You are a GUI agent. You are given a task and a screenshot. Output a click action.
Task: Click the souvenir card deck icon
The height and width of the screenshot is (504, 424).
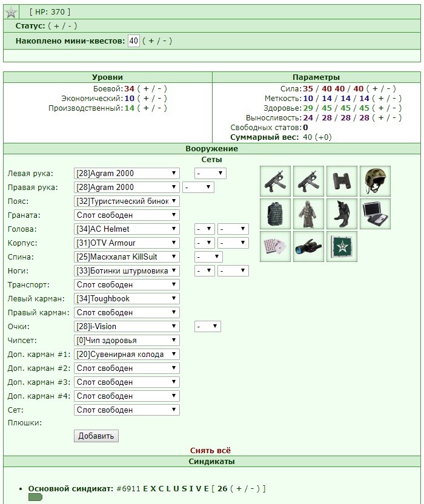276,246
